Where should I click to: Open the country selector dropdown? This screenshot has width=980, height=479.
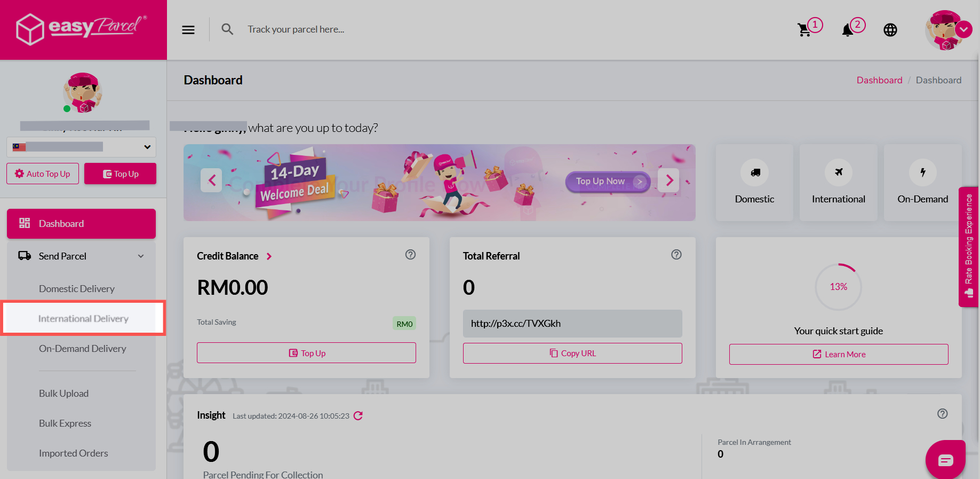81,147
